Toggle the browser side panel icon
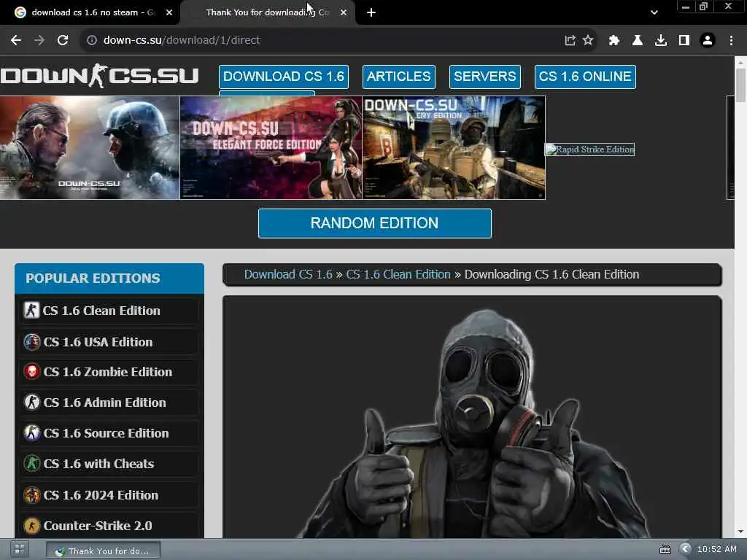 tap(684, 40)
